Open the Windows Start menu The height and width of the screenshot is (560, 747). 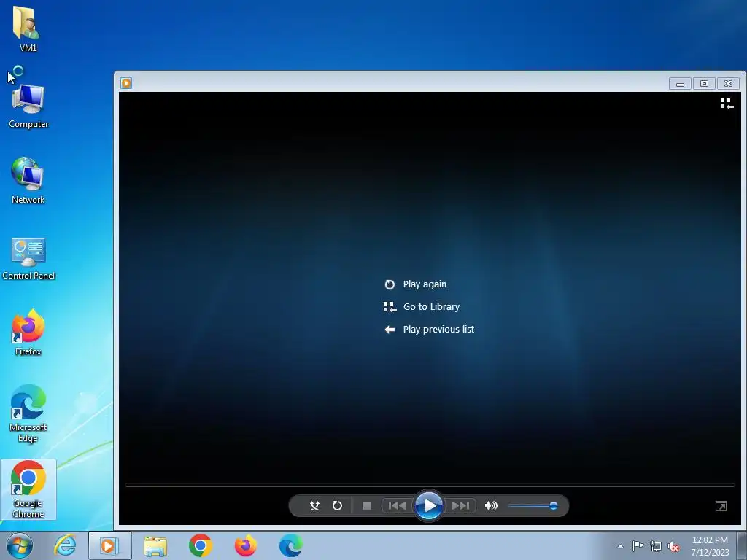(x=20, y=545)
